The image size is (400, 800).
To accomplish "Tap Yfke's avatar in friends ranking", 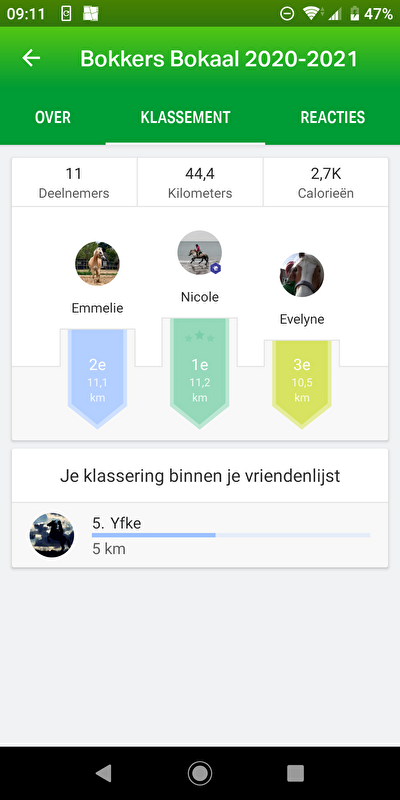I will coord(52,535).
